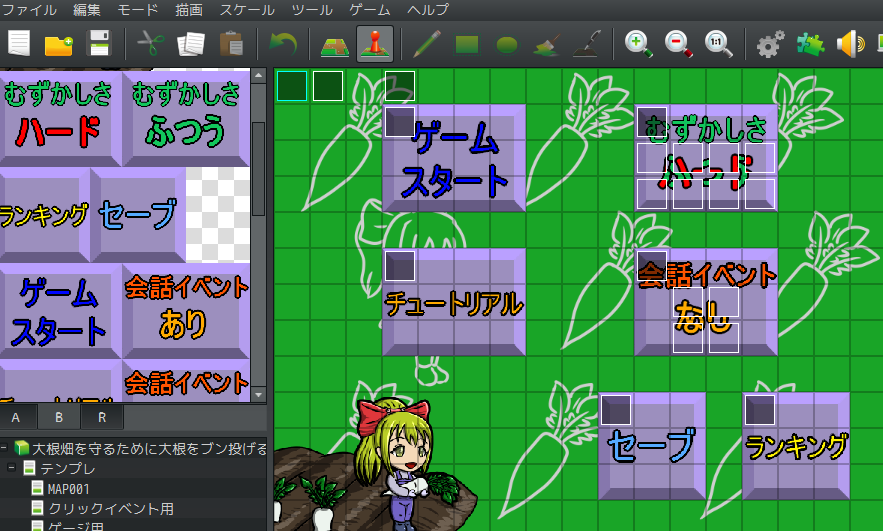Open the 描画 menu
This screenshot has width=883, height=531.
pyautogui.click(x=189, y=10)
